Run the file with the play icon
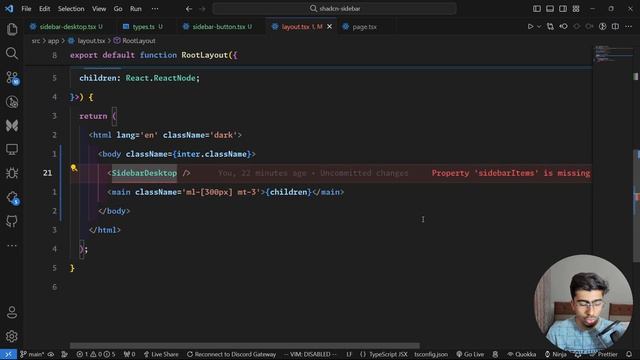The width and height of the screenshot is (640, 360). (530, 27)
